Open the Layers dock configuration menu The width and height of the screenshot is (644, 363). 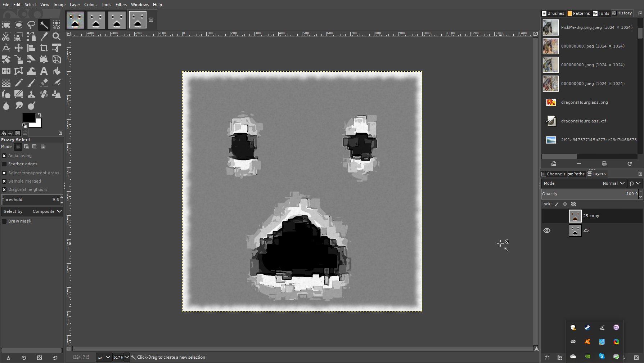[x=640, y=174]
